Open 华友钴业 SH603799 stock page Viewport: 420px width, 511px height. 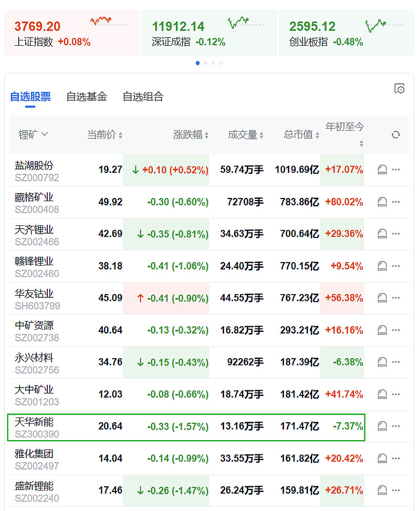37,299
